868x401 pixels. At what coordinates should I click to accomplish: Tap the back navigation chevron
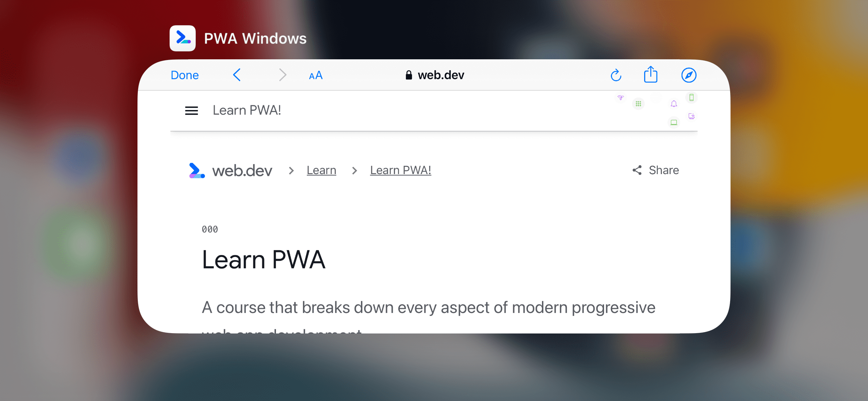click(238, 75)
